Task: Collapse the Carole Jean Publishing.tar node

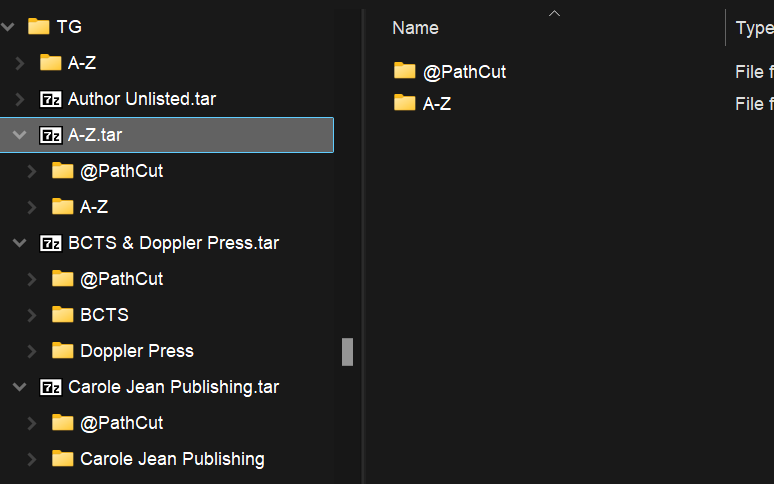Action: 20,387
